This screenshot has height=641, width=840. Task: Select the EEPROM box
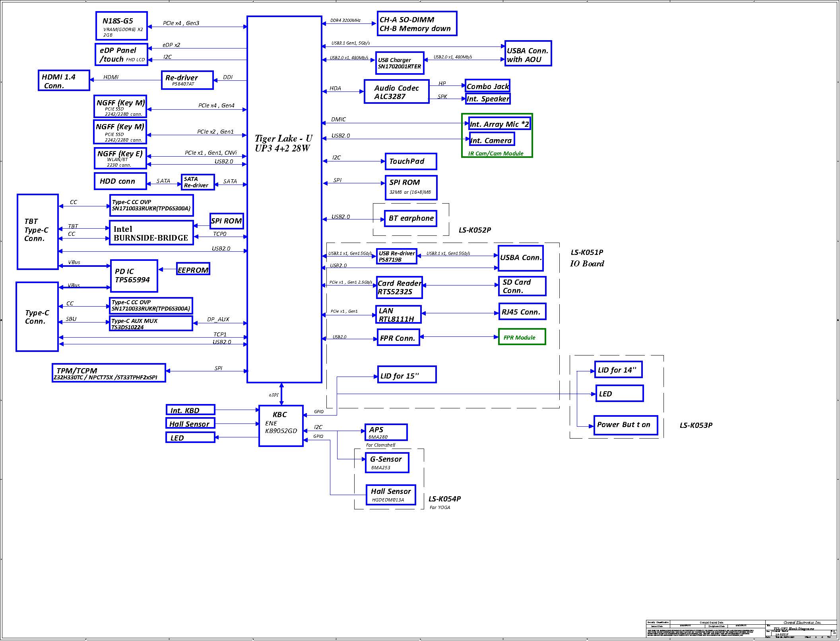click(x=193, y=269)
